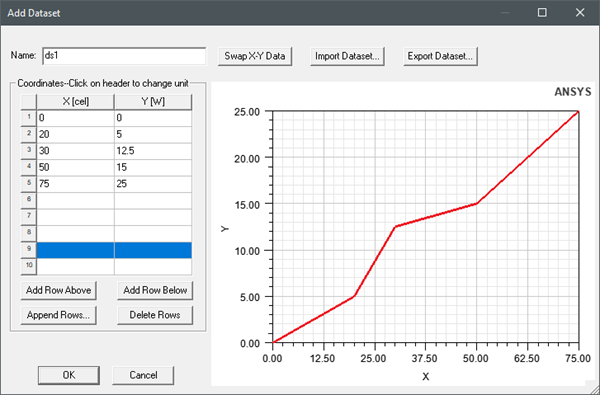This screenshot has height=395, width=600.
Task: Select row header 1
Action: [x=29, y=118]
